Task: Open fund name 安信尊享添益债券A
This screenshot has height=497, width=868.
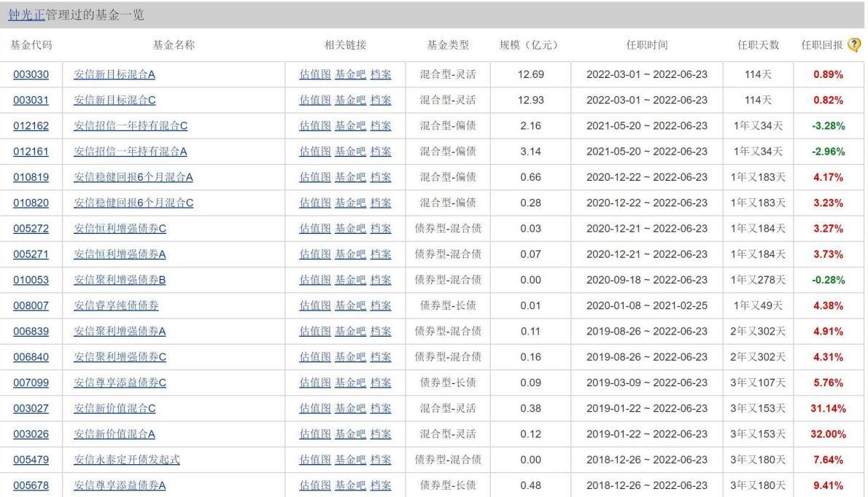Action: 120,485
